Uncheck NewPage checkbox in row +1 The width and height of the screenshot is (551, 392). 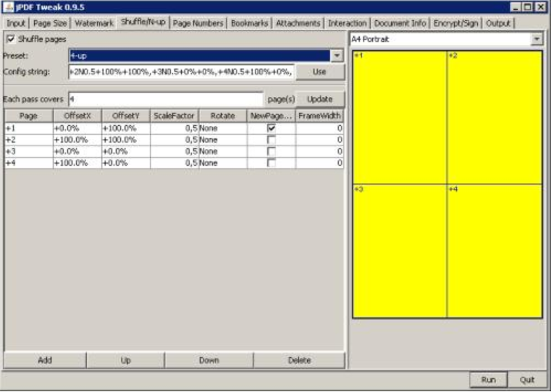272,128
